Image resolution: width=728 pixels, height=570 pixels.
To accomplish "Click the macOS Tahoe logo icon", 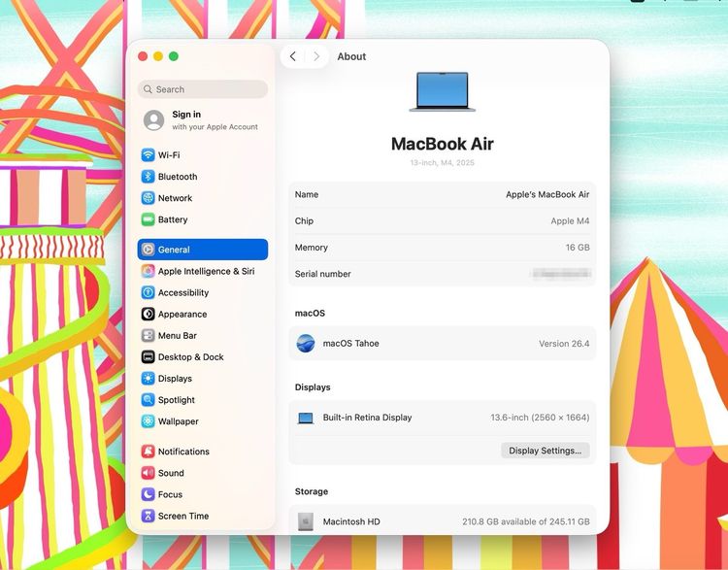I will [x=306, y=344].
